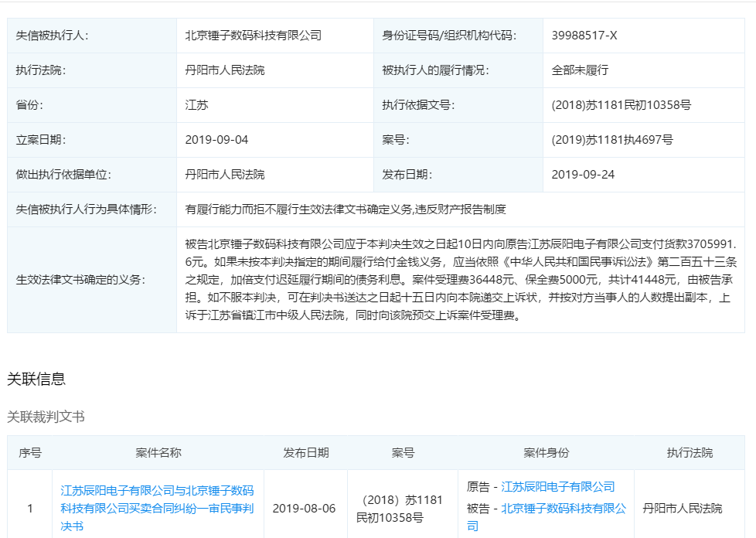Viewport: 756px width, 538px height.
Task: Click the 执行依据文号 label
Action: click(418, 105)
